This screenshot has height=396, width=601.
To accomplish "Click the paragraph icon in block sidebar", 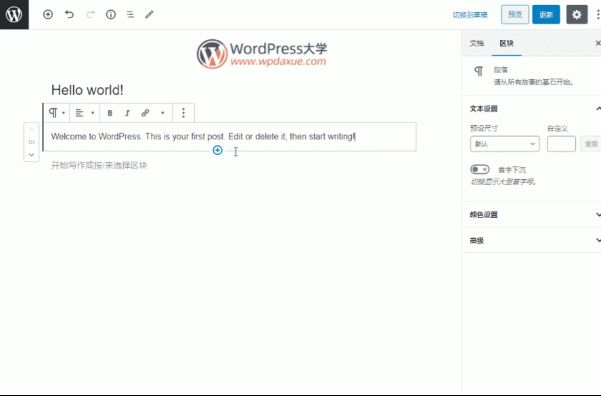I will point(479,71).
